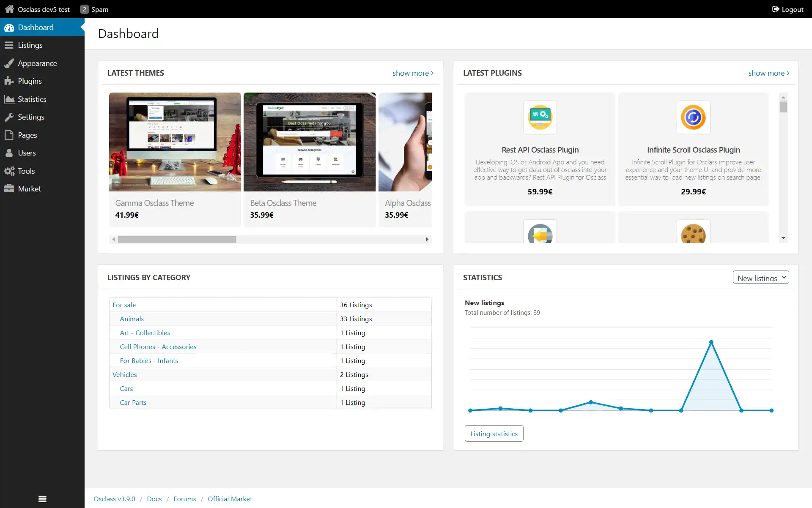
Task: Click the Gamma Osclass Theme thumbnail
Action: coord(175,141)
